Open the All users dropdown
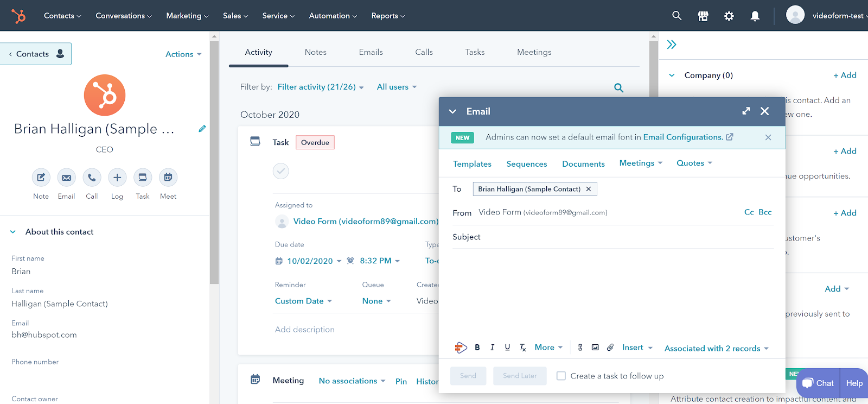Image resolution: width=868 pixels, height=404 pixels. tap(397, 87)
